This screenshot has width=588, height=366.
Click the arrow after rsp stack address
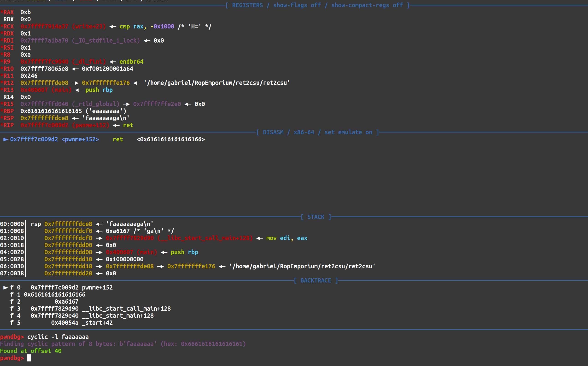tap(99, 224)
